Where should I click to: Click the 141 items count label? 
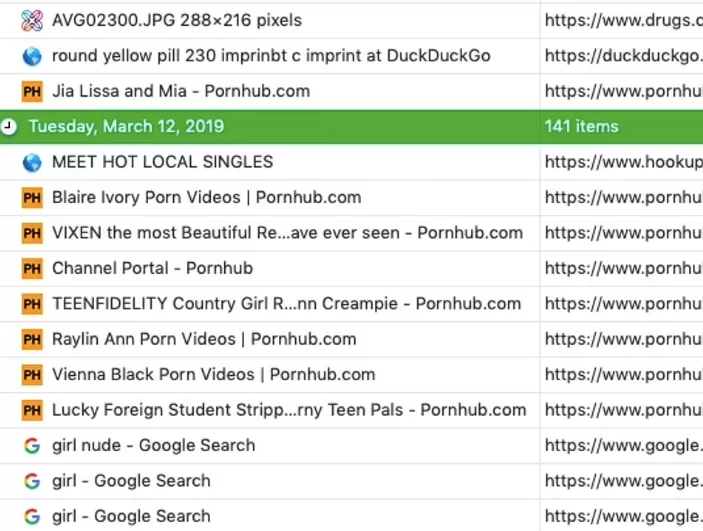[x=581, y=126]
